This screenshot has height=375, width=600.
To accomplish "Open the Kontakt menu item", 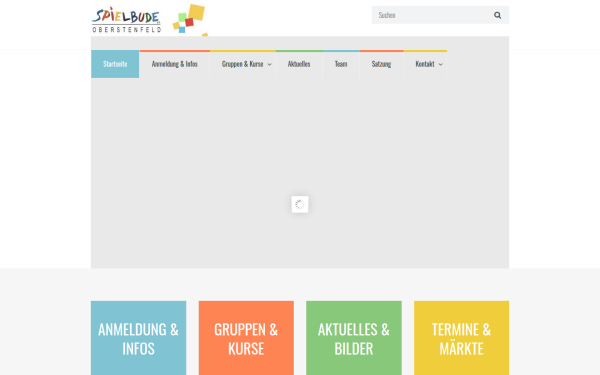I will pos(425,64).
